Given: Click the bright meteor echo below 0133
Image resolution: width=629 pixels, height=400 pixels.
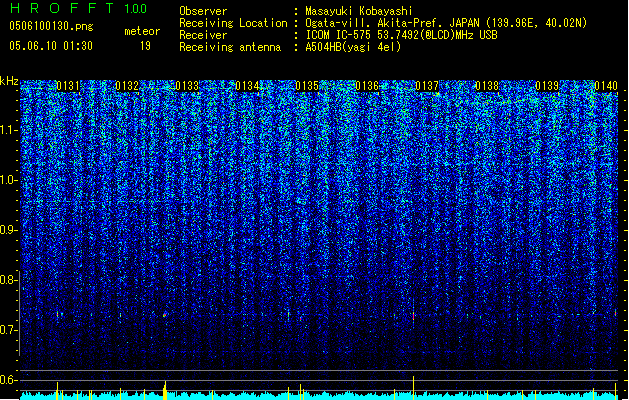Looking at the screenshot, I should pos(164,315).
